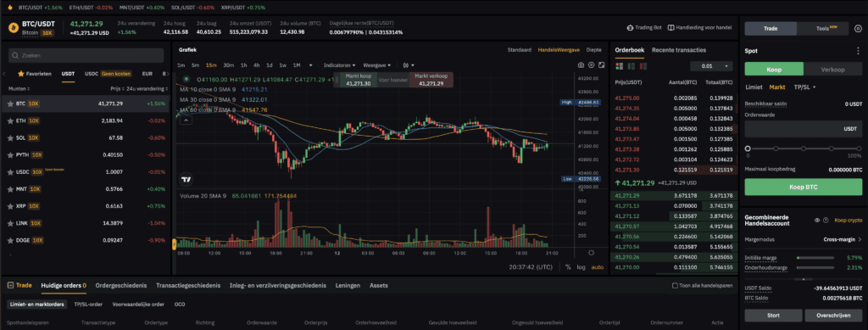
Task: Select the Diepte chart view
Action: click(x=594, y=50)
